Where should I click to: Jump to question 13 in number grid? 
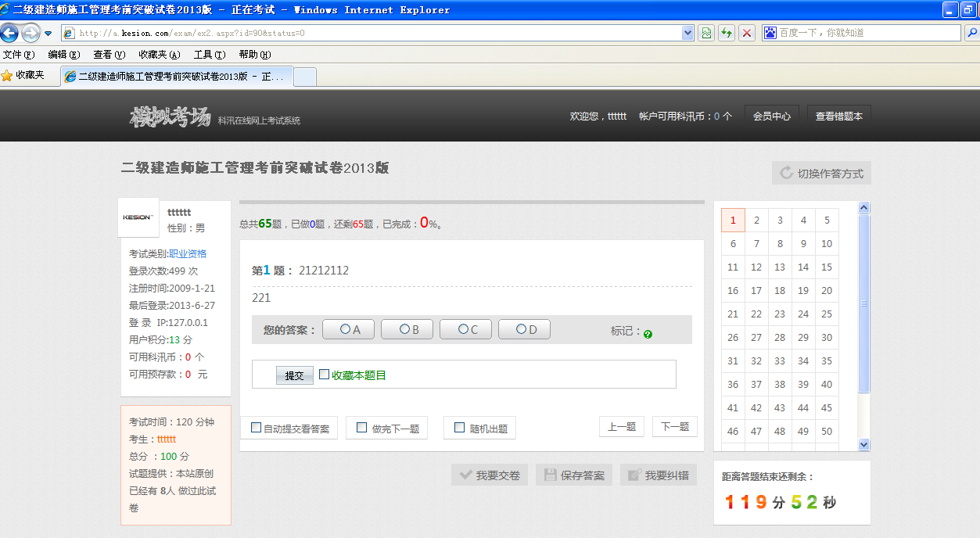[x=780, y=267]
